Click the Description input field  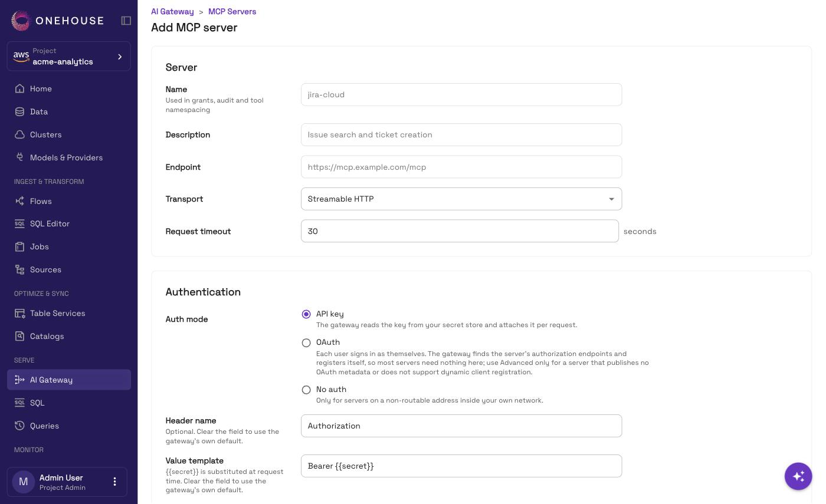(461, 134)
